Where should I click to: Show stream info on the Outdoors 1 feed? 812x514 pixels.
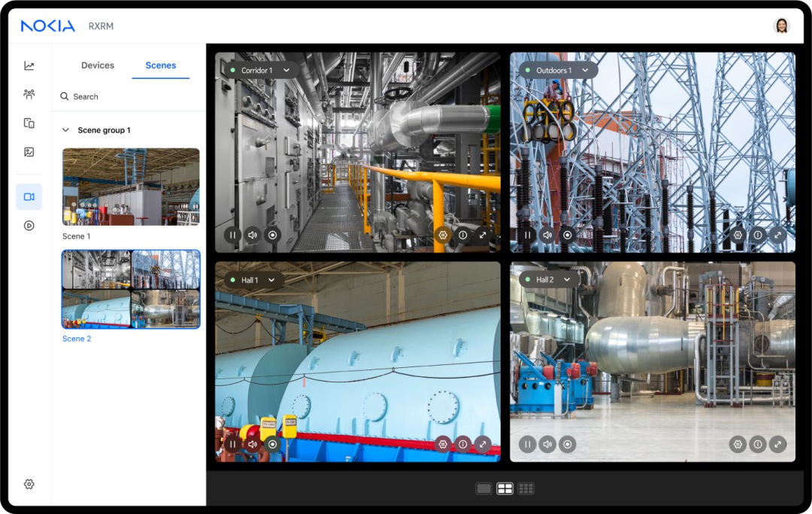(x=756, y=235)
